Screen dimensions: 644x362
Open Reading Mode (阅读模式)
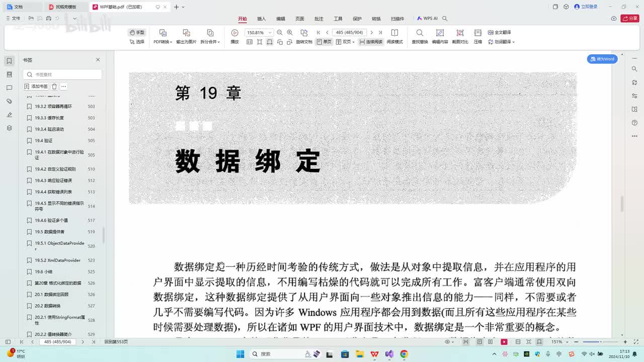tap(394, 36)
